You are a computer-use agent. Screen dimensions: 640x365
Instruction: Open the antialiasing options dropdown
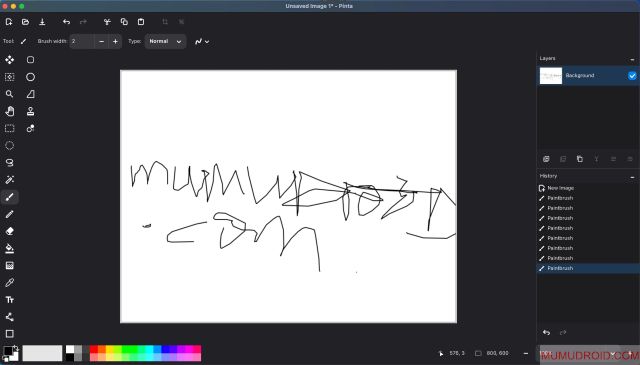[x=202, y=41]
